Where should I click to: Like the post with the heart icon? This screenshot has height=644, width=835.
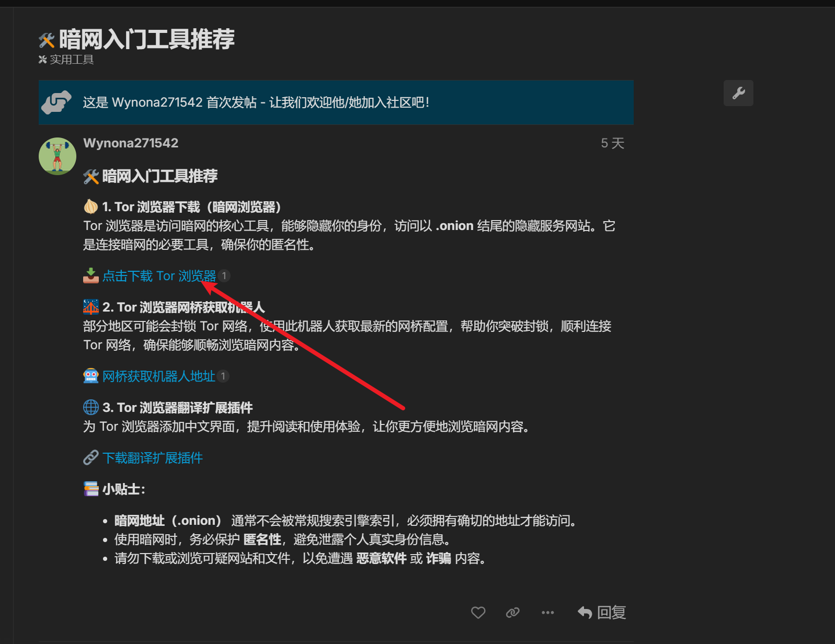point(478,612)
